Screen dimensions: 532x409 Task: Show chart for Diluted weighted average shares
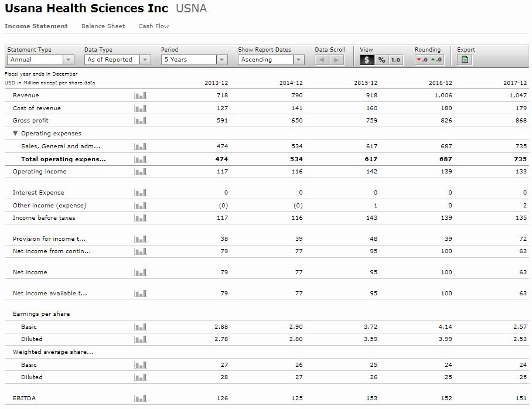(141, 377)
